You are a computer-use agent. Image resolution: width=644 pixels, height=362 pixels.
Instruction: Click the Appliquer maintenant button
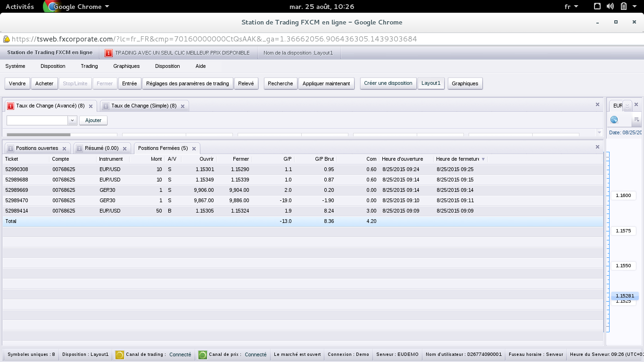pos(326,83)
